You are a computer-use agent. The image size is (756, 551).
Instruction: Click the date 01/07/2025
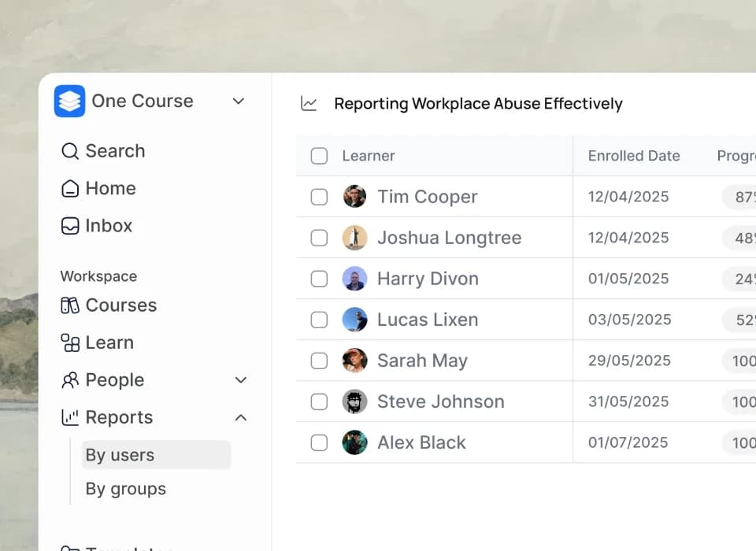[x=628, y=442]
